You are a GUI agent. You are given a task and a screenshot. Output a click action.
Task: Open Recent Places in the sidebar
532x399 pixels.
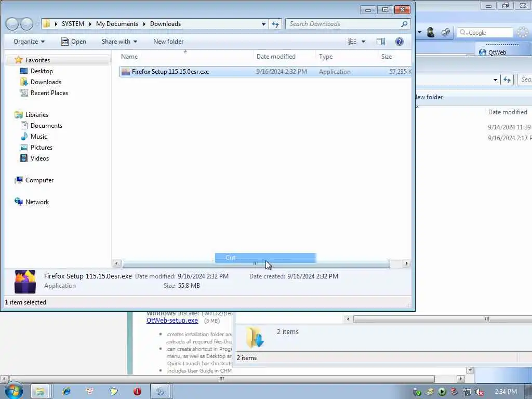tap(49, 92)
